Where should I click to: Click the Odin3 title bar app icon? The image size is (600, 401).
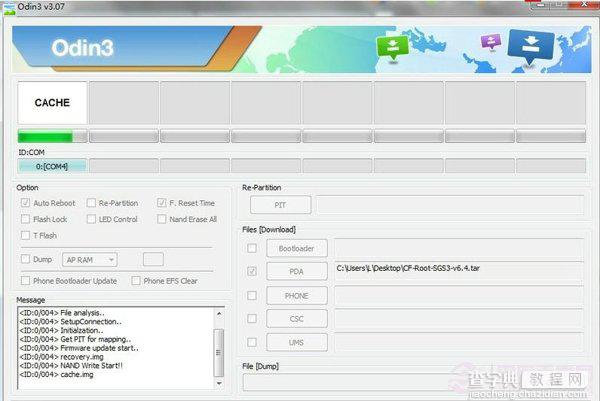click(x=8, y=8)
